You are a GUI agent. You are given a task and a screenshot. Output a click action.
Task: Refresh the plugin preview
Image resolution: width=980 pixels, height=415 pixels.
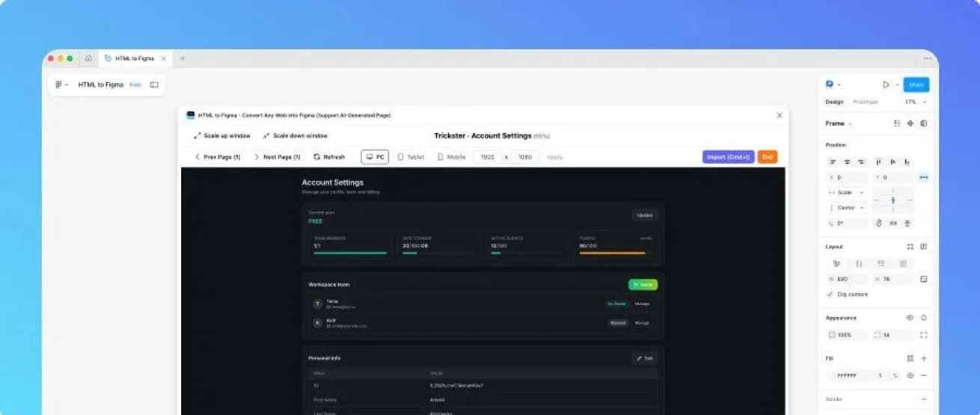(329, 157)
